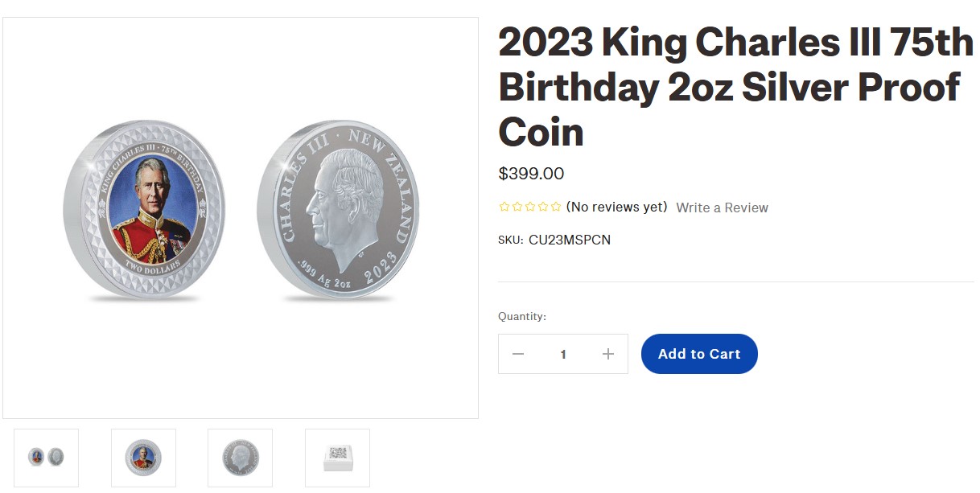Focus the quantity input field
The height and width of the screenshot is (493, 980).
coord(563,354)
